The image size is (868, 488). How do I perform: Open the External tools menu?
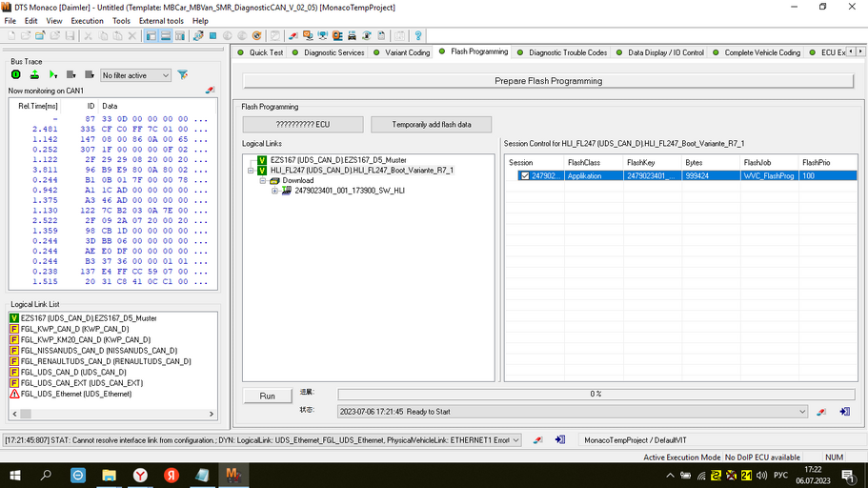click(161, 21)
